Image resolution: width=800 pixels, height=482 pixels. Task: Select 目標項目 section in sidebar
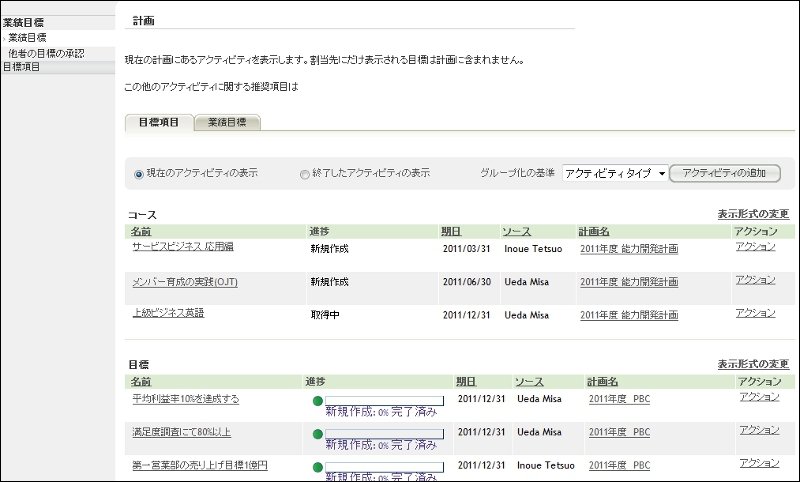[x=21, y=67]
